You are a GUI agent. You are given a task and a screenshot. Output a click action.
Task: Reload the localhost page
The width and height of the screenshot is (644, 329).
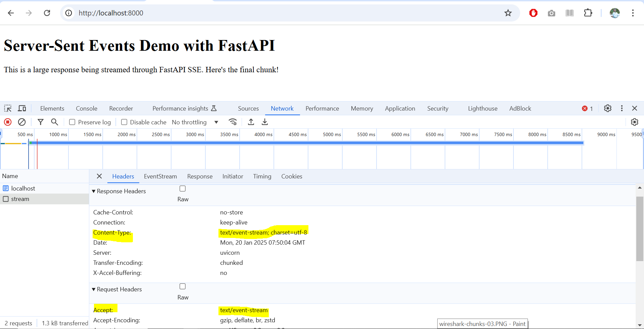tap(47, 13)
